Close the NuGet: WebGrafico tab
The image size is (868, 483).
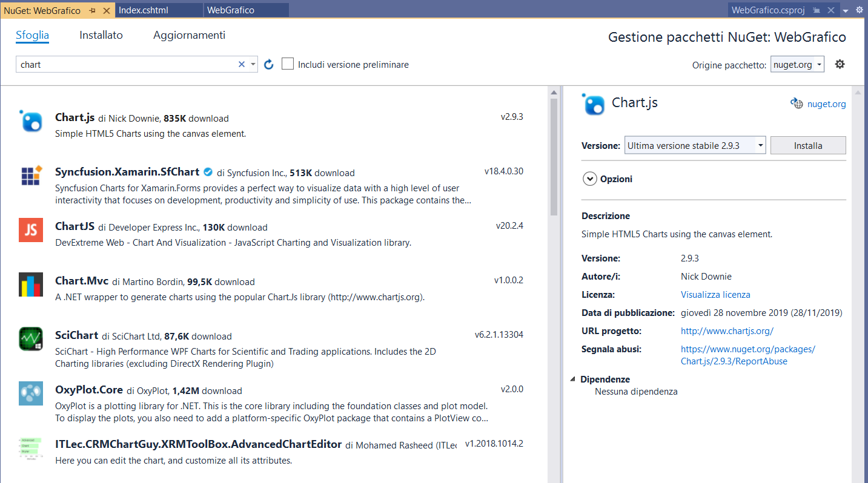click(x=107, y=10)
